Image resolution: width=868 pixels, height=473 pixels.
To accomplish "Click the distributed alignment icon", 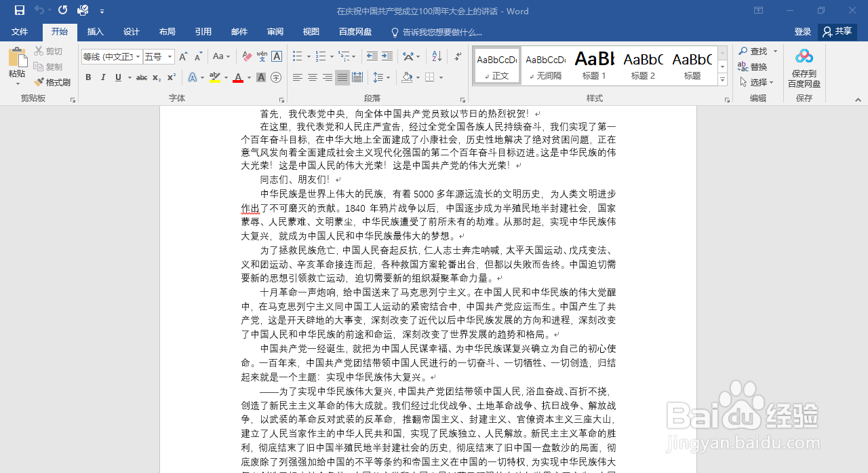I will click(x=357, y=77).
